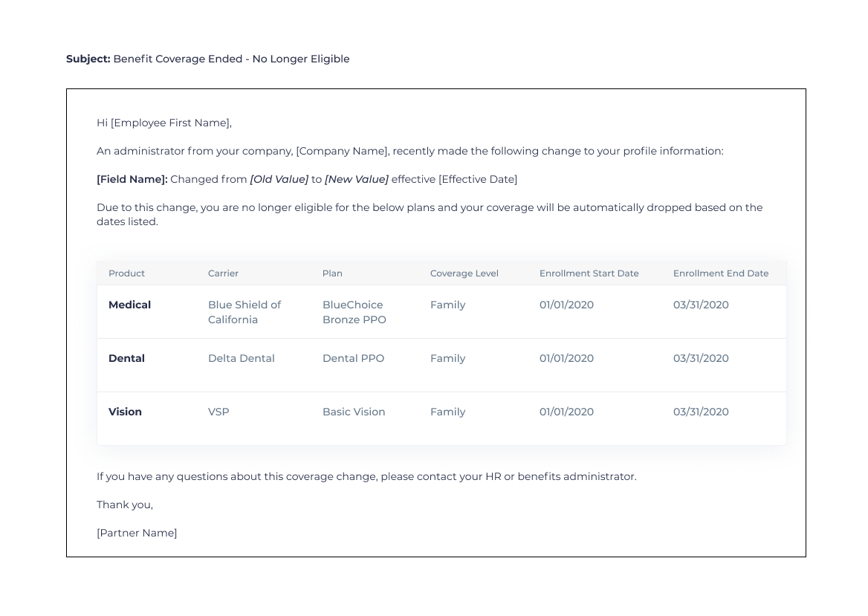
Task: Click the Carrier column header
Action: point(223,273)
